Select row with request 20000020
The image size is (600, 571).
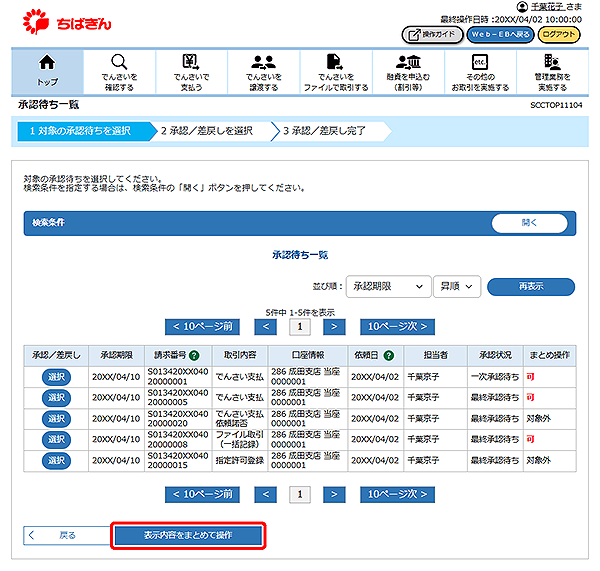click(56, 419)
